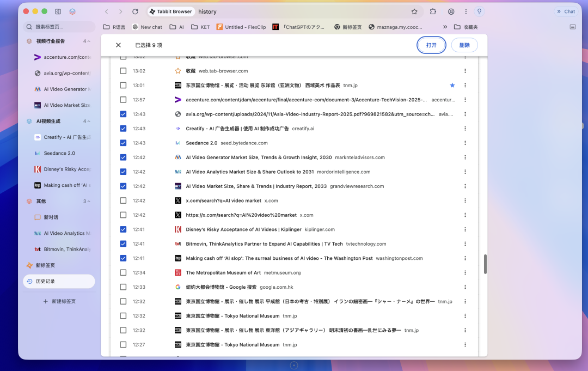Open the user profile icon
Image resolution: width=588 pixels, height=371 pixels.
[x=451, y=11]
